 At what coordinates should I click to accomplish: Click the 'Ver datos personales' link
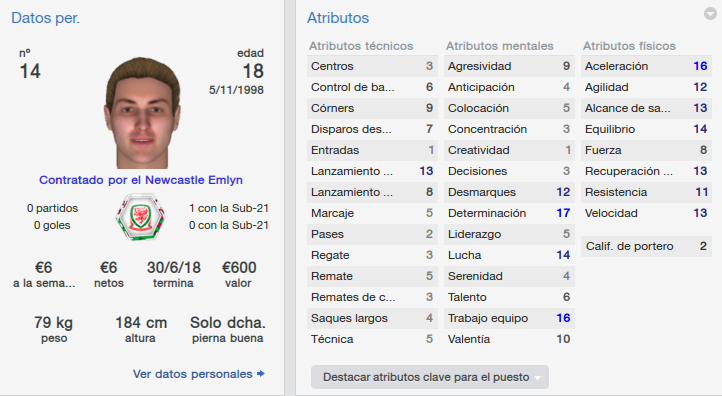pos(192,374)
